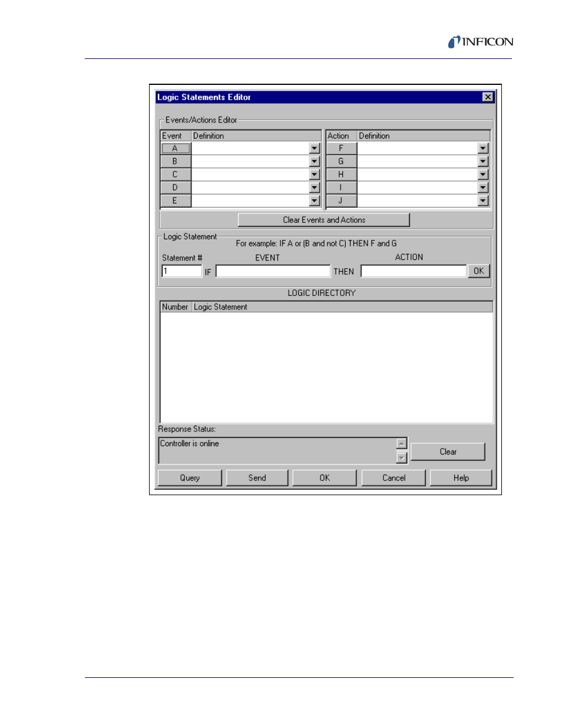Confirm logic statement with small OK button
The image size is (562, 728).
pyautogui.click(x=479, y=271)
